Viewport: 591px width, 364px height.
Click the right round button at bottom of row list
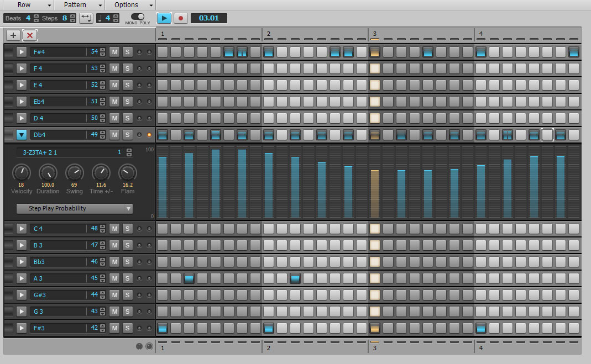coord(149,346)
